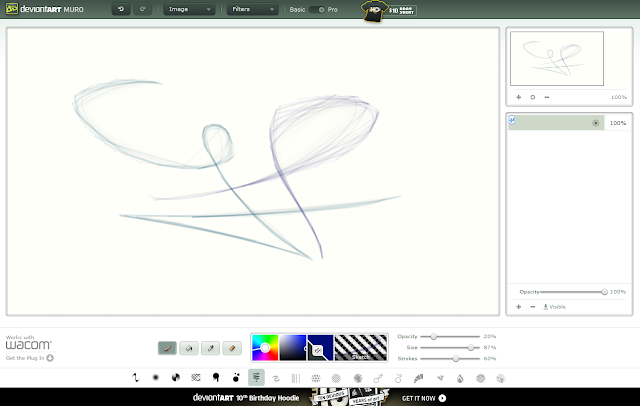Select the eyedropper color picker tool
This screenshot has width=640, height=406.
coord(211,348)
